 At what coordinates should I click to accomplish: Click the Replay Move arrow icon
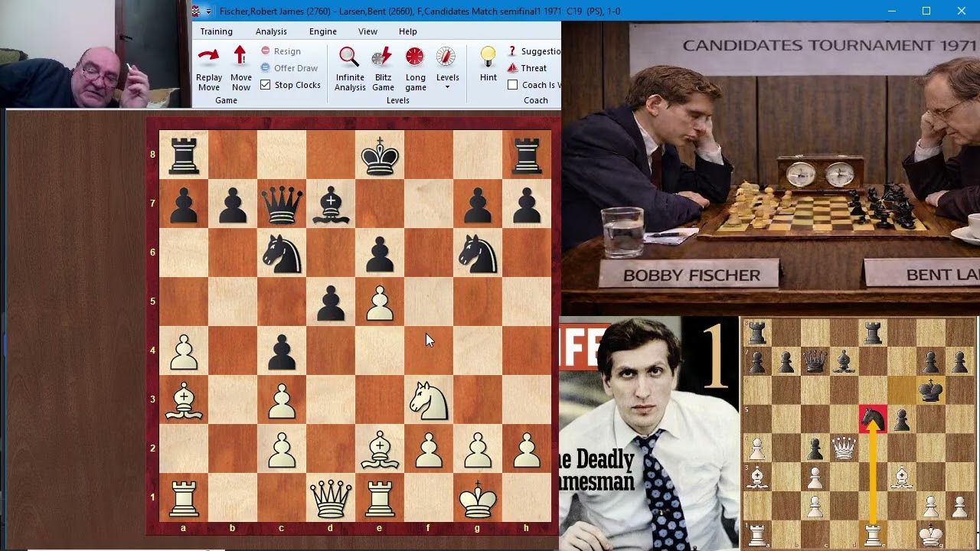208,57
